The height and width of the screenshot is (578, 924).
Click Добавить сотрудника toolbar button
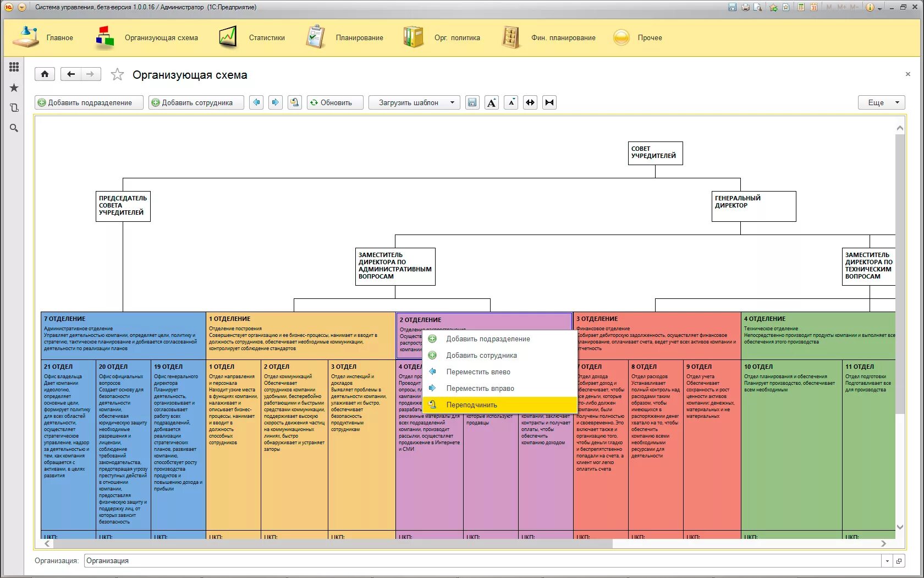196,102
